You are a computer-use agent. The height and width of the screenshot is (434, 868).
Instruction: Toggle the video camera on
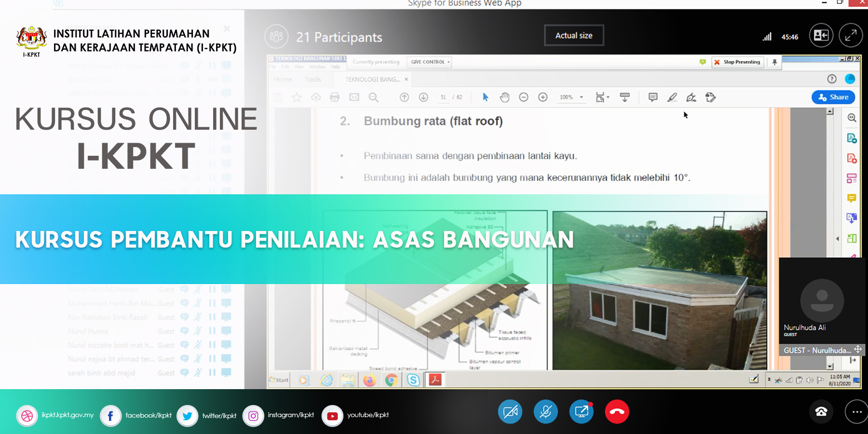510,412
